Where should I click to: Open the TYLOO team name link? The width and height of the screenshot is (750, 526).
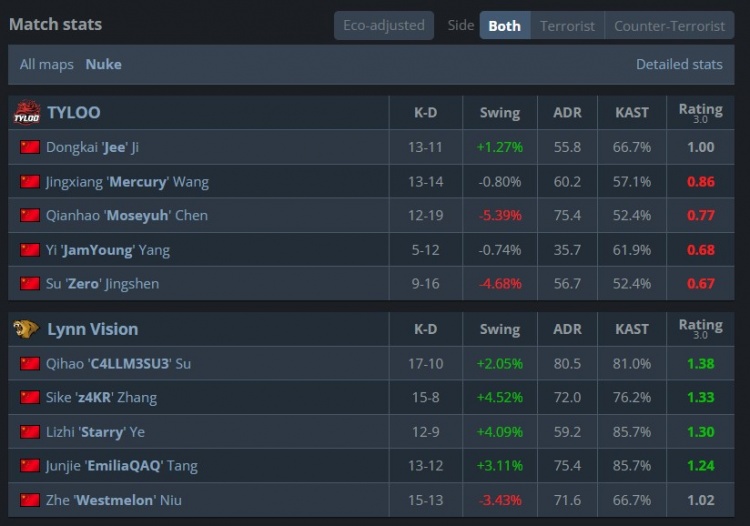(x=74, y=113)
